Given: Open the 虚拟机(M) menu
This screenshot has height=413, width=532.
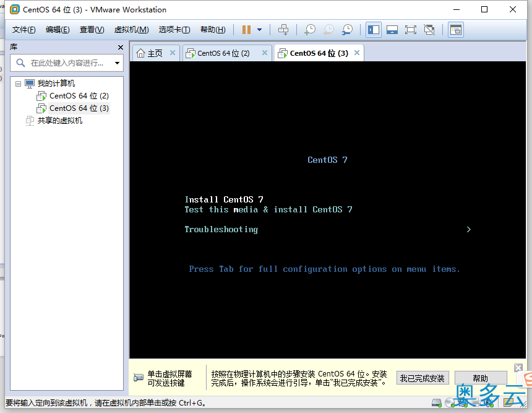Looking at the screenshot, I should click(131, 30).
